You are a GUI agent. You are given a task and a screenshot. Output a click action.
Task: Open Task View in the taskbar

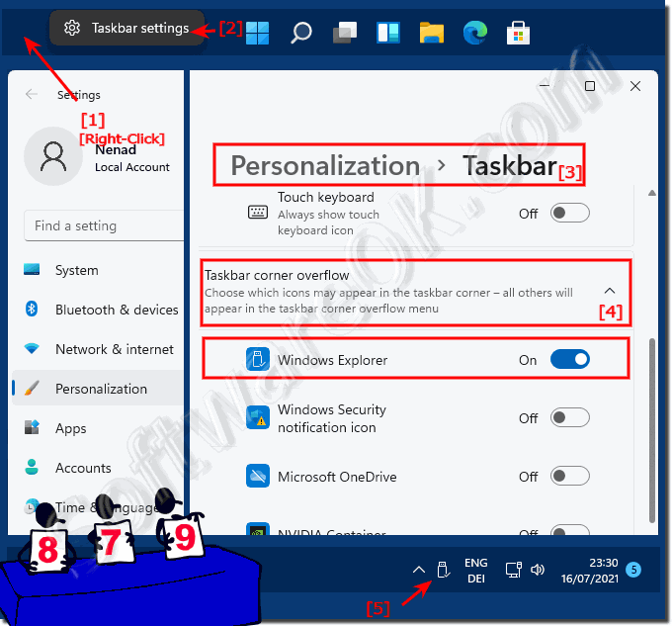[345, 33]
